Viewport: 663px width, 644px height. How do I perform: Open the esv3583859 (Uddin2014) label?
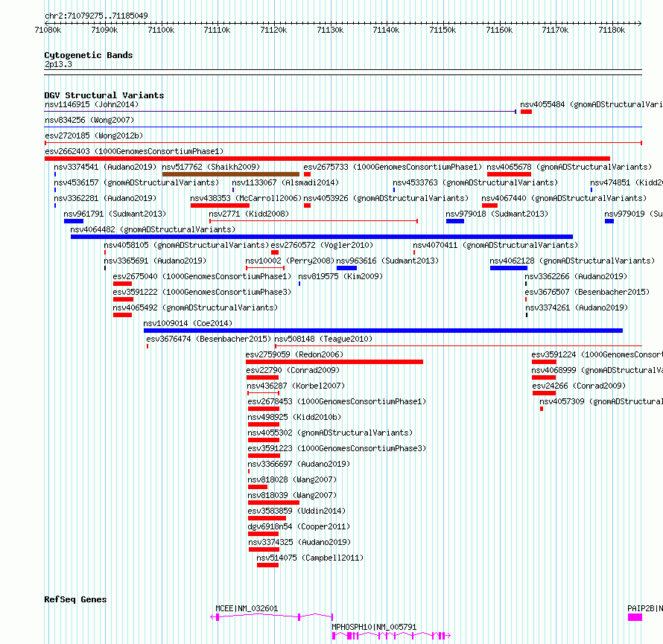coord(296,511)
